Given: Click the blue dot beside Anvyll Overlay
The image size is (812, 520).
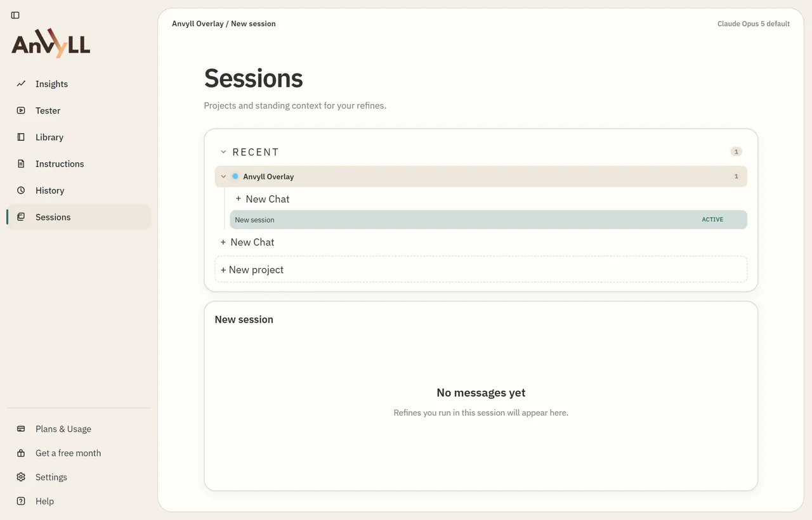Looking at the screenshot, I should point(235,176).
